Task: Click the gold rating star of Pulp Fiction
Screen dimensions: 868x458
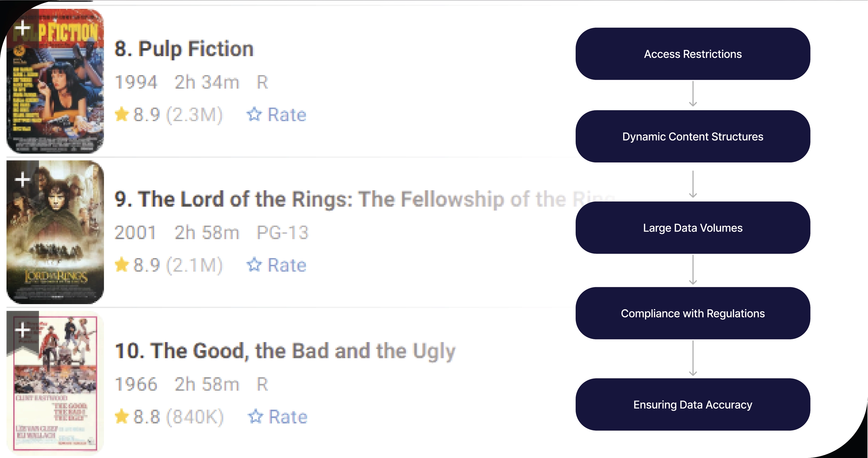Action: (122, 114)
